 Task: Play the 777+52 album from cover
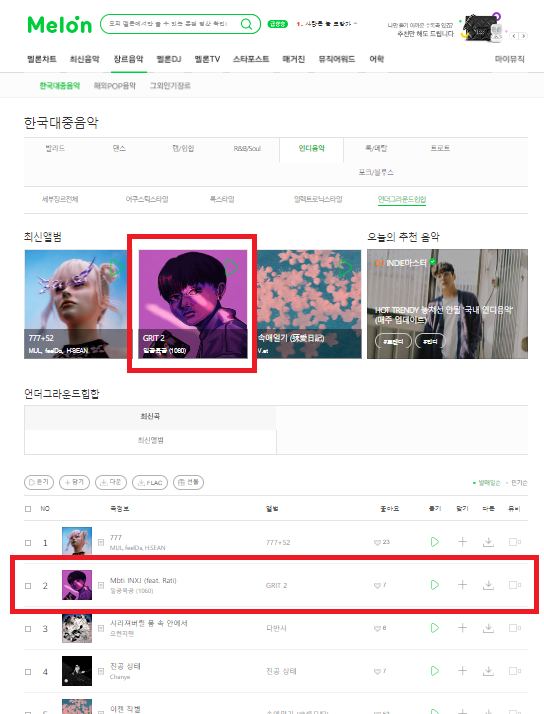116,267
